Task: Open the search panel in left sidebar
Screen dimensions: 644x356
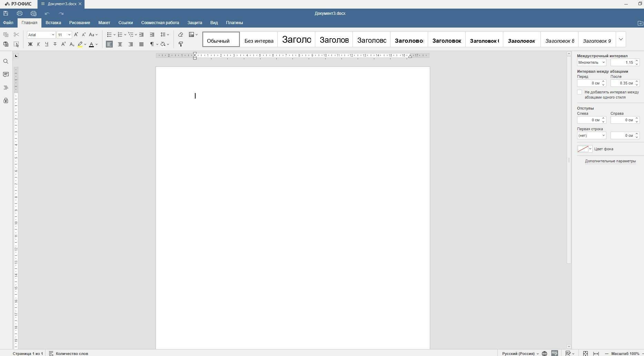Action: click(x=6, y=62)
